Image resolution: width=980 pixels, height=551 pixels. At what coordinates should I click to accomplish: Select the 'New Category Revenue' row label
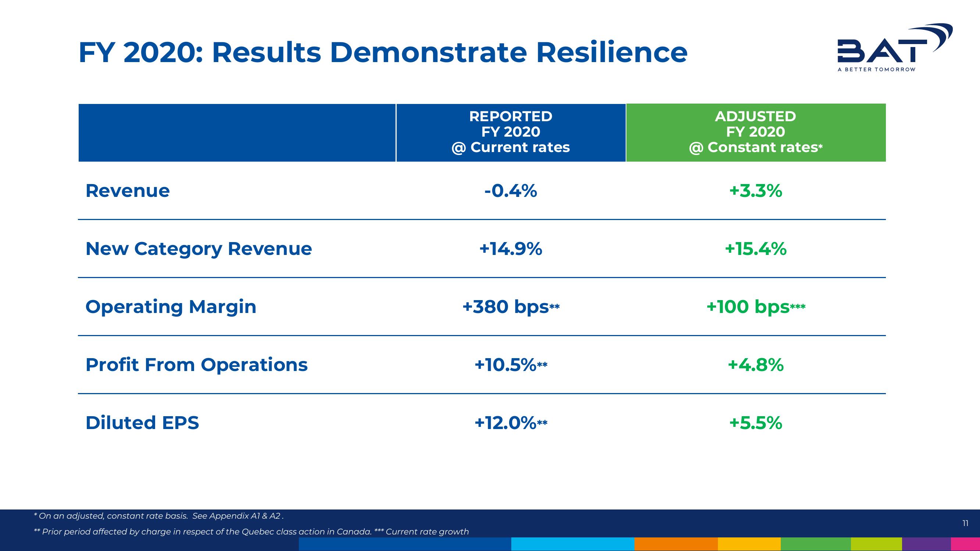click(198, 249)
